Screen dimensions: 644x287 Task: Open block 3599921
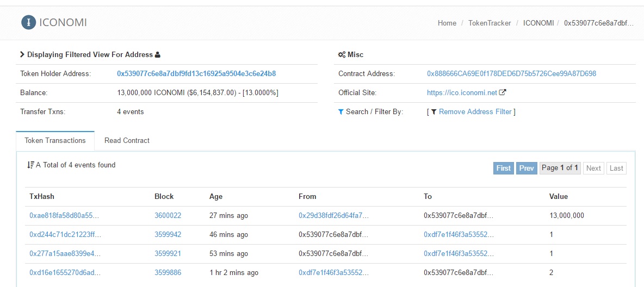pyautogui.click(x=168, y=254)
